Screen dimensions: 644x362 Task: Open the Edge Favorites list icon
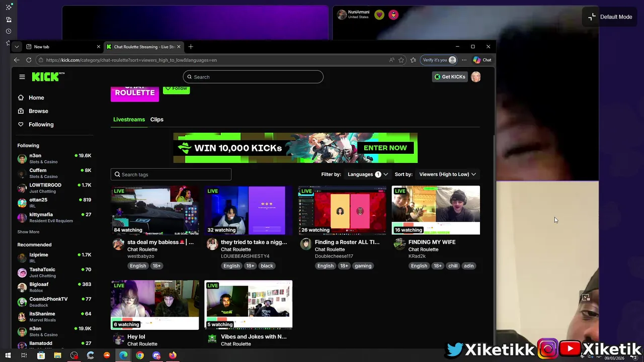pyautogui.click(x=413, y=60)
